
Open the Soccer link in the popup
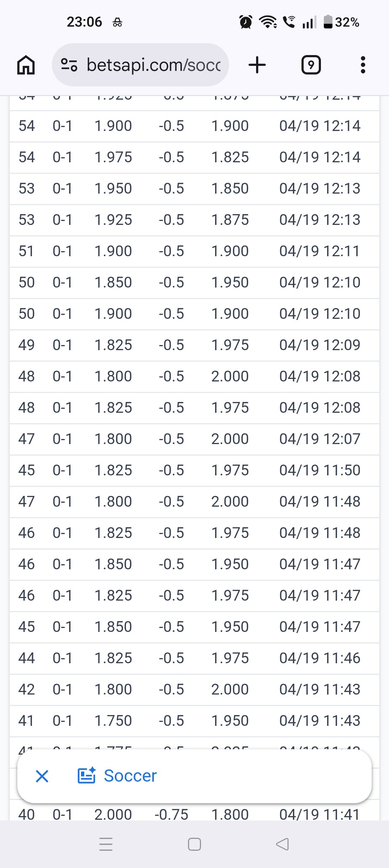[x=130, y=776]
